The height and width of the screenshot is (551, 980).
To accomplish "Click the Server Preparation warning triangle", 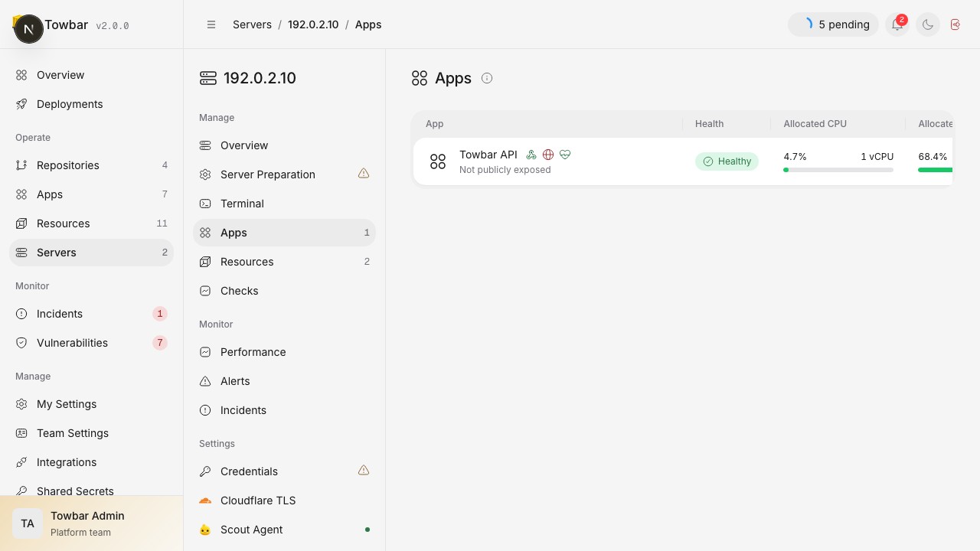I will tap(364, 174).
